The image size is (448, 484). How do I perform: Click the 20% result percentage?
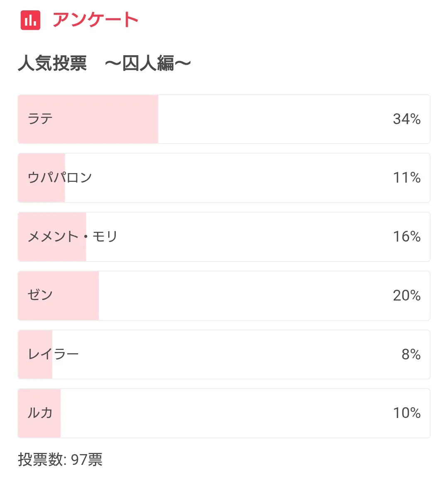tap(407, 296)
